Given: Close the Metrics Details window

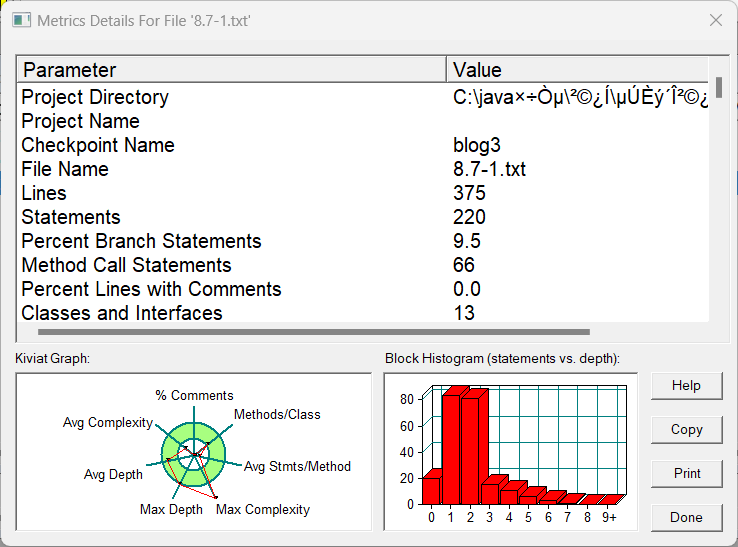Looking at the screenshot, I should 716,20.
